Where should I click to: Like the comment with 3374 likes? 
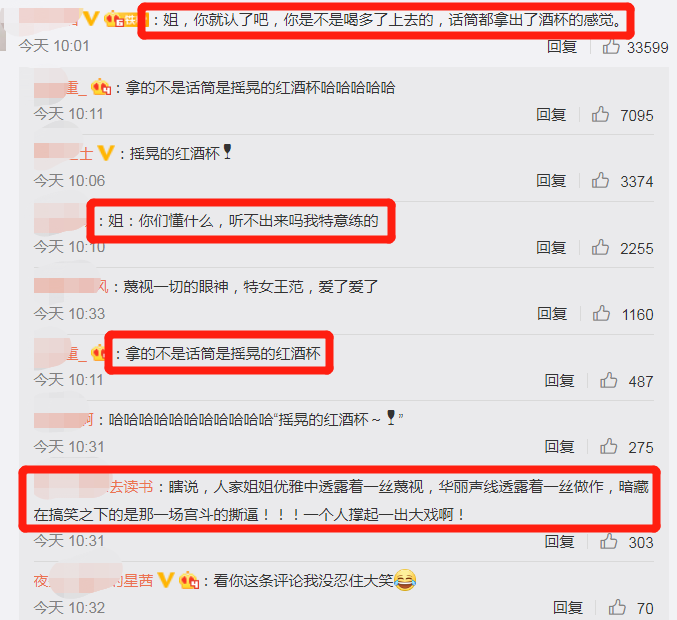(600, 180)
